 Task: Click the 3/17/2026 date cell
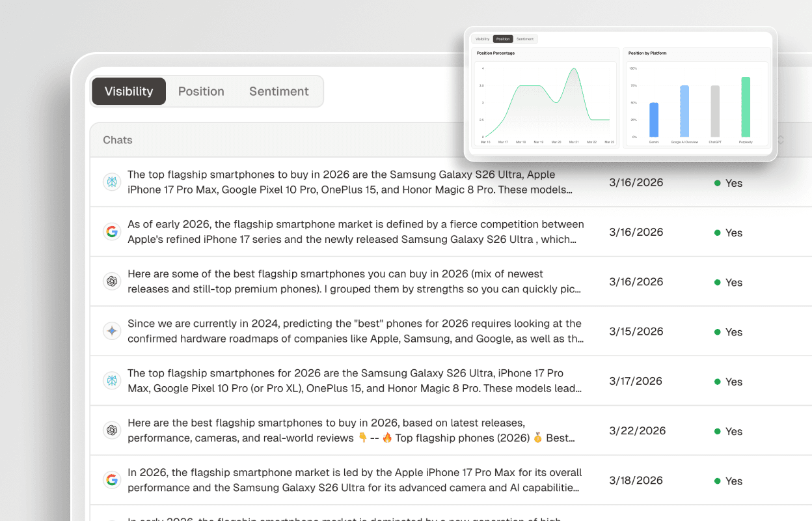(636, 381)
